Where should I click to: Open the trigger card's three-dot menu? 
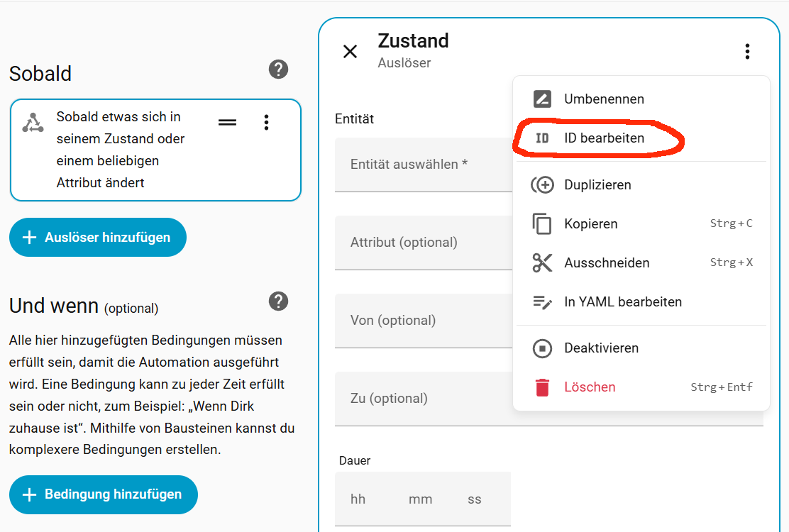(266, 122)
